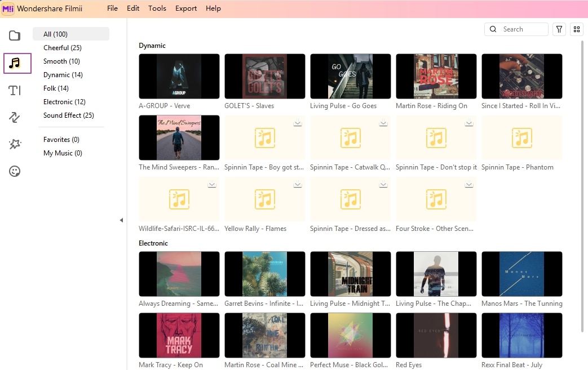The image size is (588, 370).
Task: Select Manos Mars - The Tunning thumbnail
Action: [x=521, y=274]
